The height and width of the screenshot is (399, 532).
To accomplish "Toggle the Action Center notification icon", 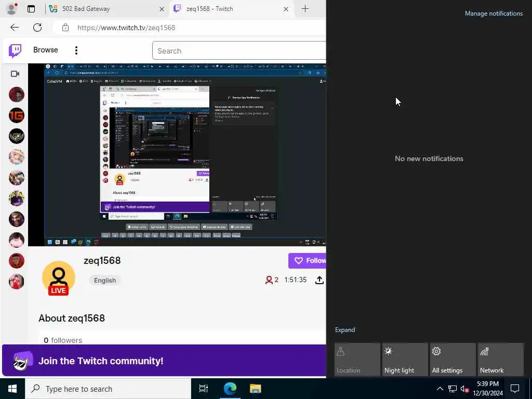I will (x=515, y=389).
